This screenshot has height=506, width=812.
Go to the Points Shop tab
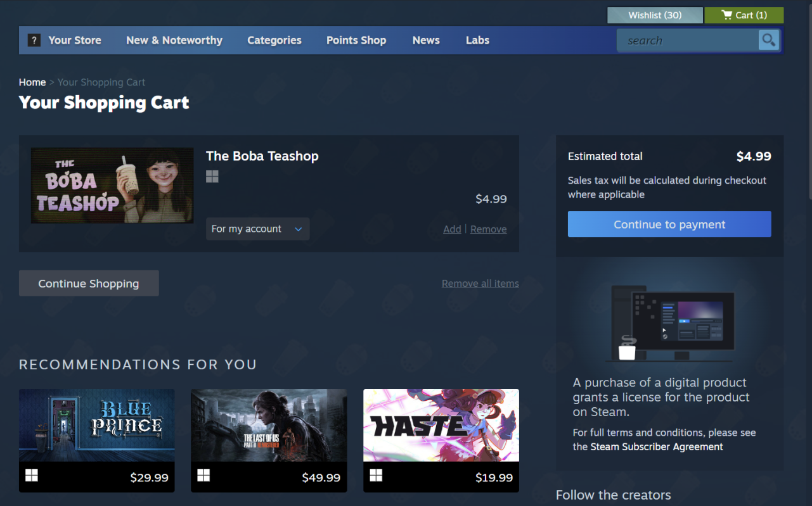tap(356, 41)
